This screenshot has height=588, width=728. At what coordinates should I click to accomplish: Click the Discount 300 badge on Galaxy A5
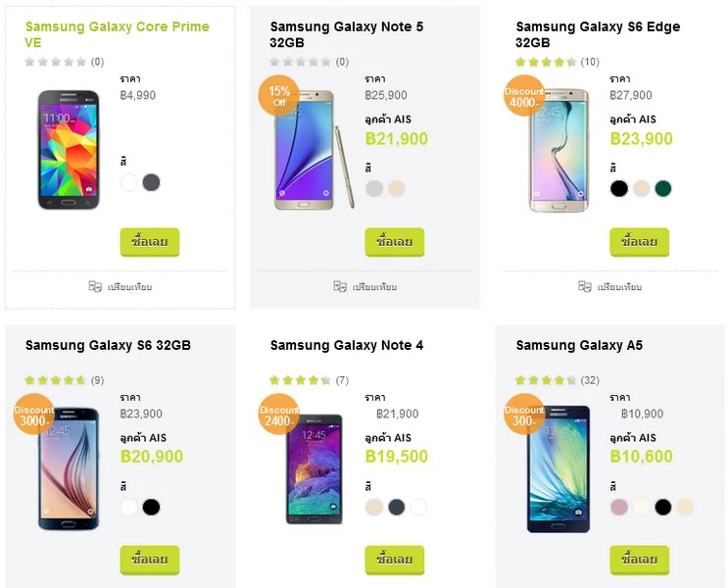click(x=524, y=415)
